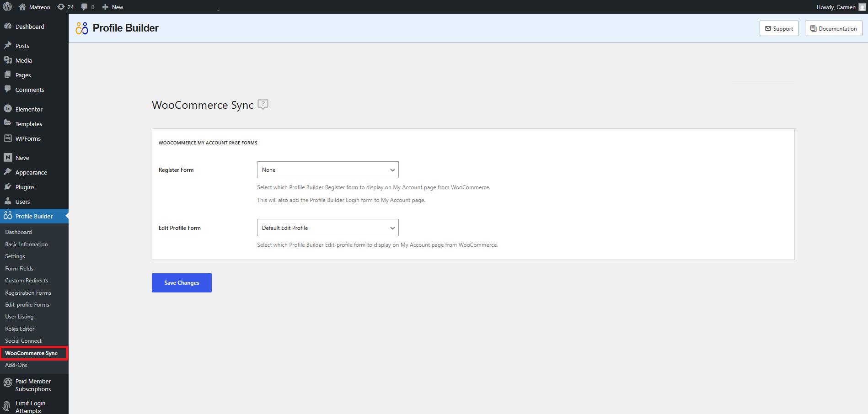Open the Matreon site home icon

(x=22, y=7)
